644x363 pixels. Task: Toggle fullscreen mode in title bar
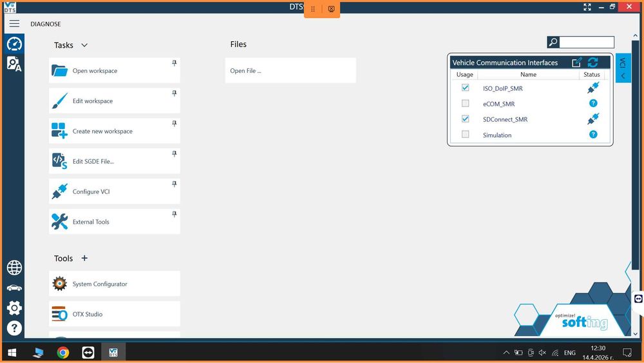coord(587,7)
